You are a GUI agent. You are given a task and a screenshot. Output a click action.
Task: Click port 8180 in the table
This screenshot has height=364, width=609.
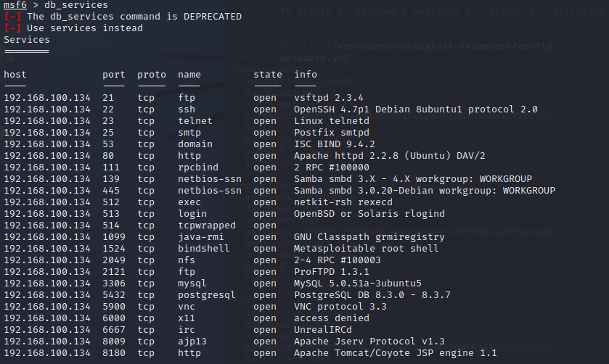coord(114,354)
